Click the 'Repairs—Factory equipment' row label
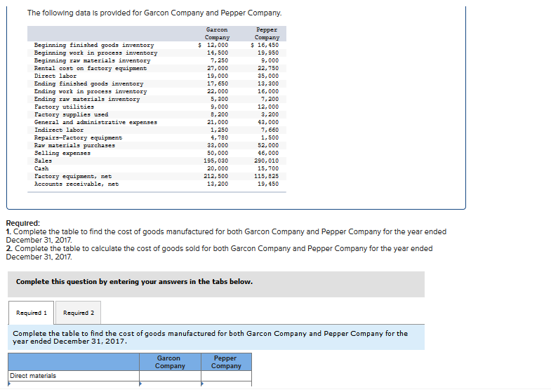551x392 pixels. [x=78, y=138]
